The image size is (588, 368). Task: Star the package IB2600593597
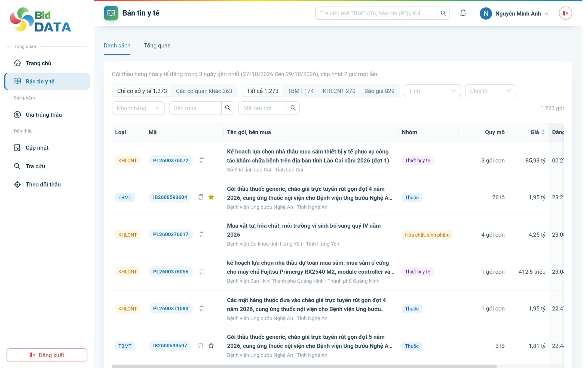[211, 345]
